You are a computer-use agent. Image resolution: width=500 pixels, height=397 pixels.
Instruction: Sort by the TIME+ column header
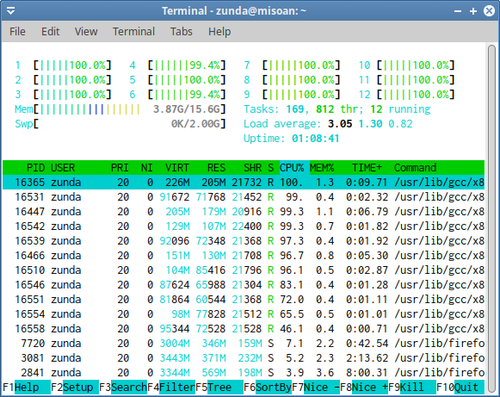tap(367, 168)
